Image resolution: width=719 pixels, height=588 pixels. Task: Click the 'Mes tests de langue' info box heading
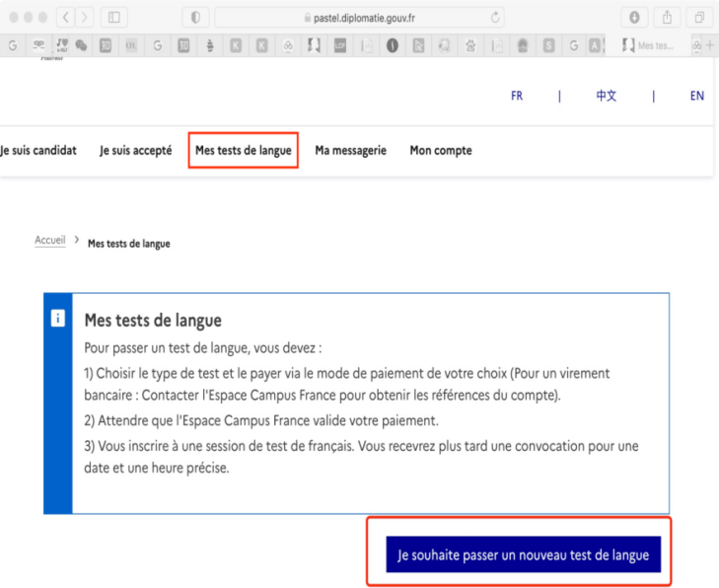(x=153, y=320)
